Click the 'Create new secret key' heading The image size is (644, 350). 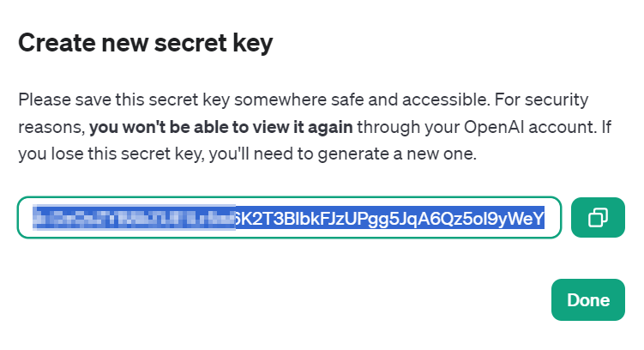146,43
